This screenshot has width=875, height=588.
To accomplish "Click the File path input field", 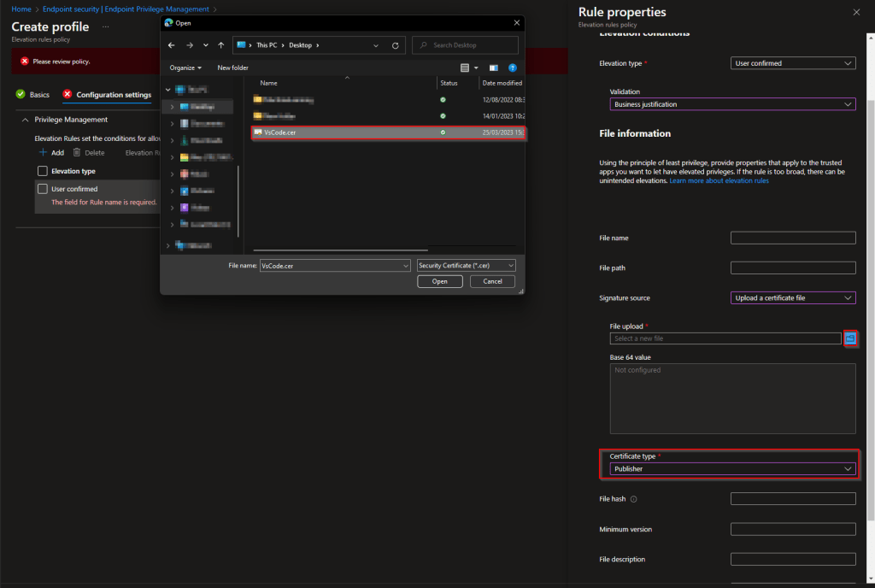I will point(793,268).
